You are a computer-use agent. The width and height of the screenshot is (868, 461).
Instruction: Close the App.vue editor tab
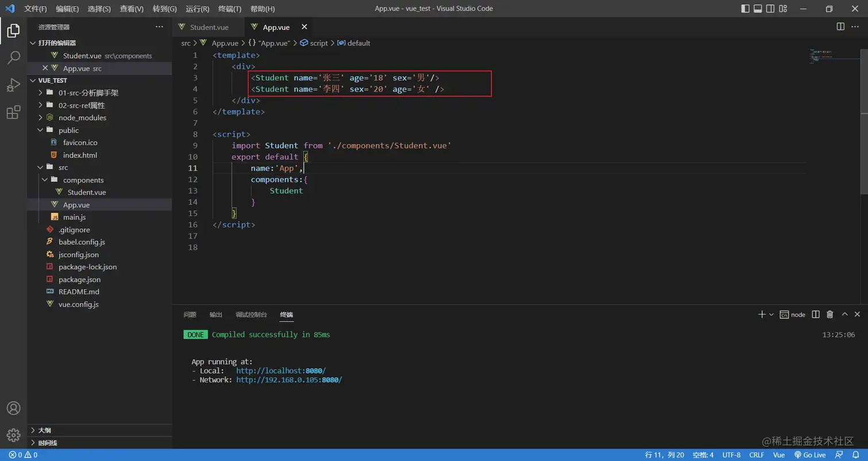[304, 27]
